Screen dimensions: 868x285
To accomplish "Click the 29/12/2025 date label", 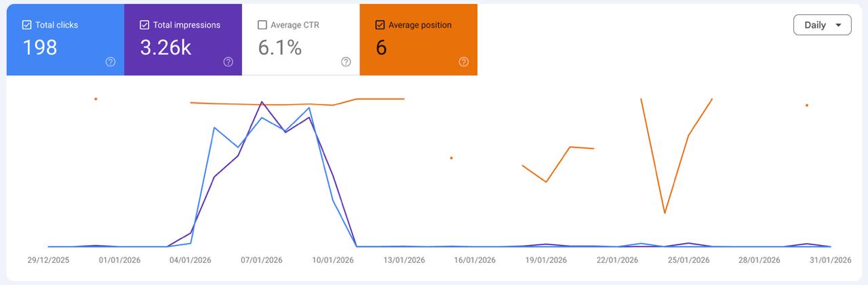I will click(48, 260).
